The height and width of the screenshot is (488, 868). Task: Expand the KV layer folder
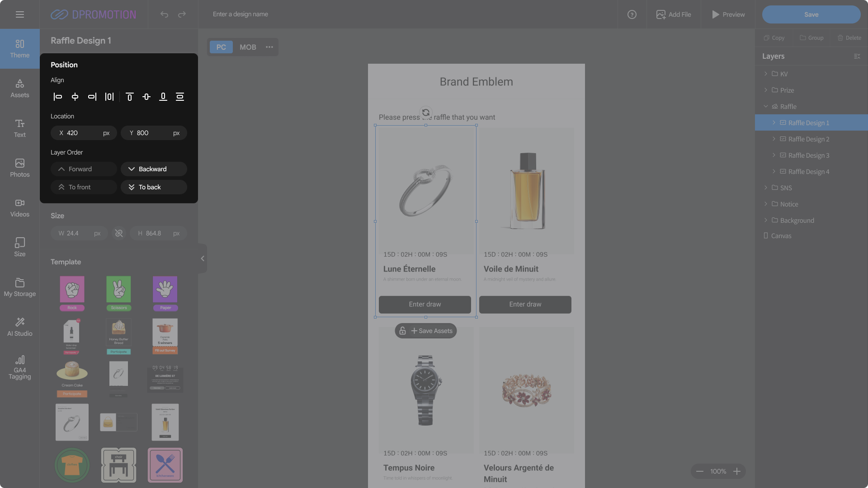tap(766, 74)
